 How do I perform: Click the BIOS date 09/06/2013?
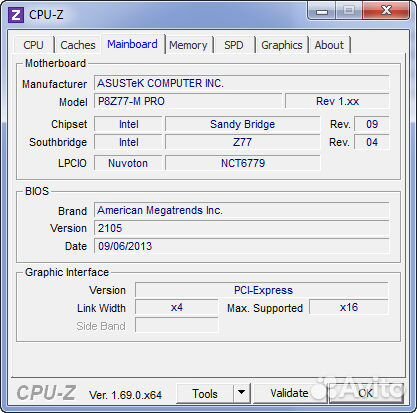(x=242, y=246)
